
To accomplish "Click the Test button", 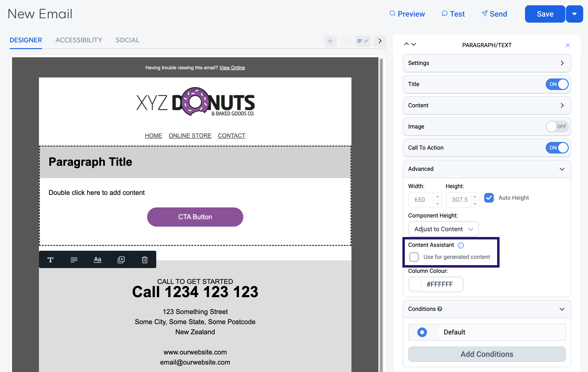I will (453, 14).
